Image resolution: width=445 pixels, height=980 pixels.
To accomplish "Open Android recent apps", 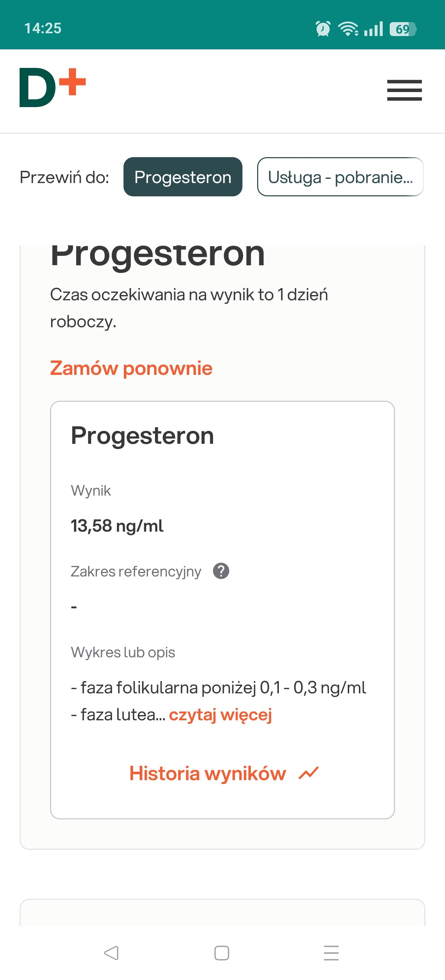I will coord(331,953).
